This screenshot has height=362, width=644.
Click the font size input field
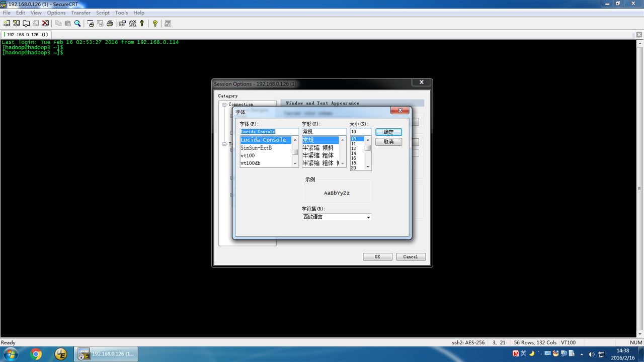[361, 132]
